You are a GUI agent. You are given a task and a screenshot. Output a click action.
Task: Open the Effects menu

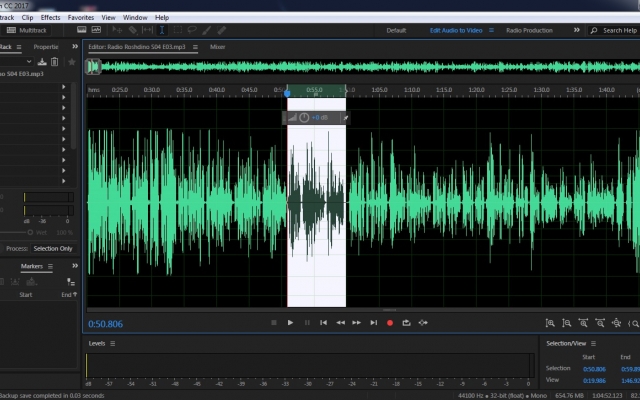[x=50, y=18]
